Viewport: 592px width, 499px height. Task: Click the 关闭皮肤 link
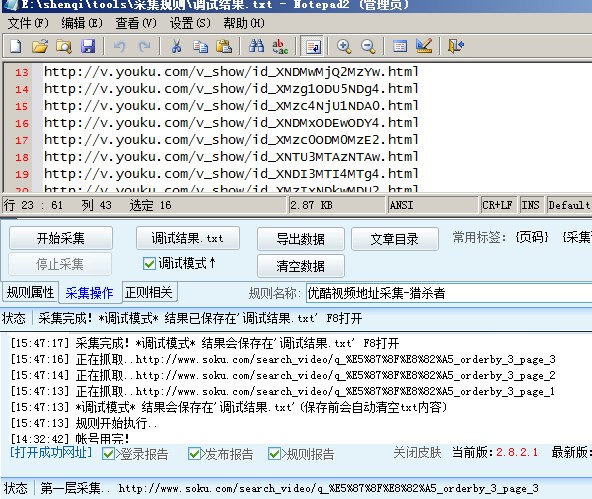[x=417, y=452]
